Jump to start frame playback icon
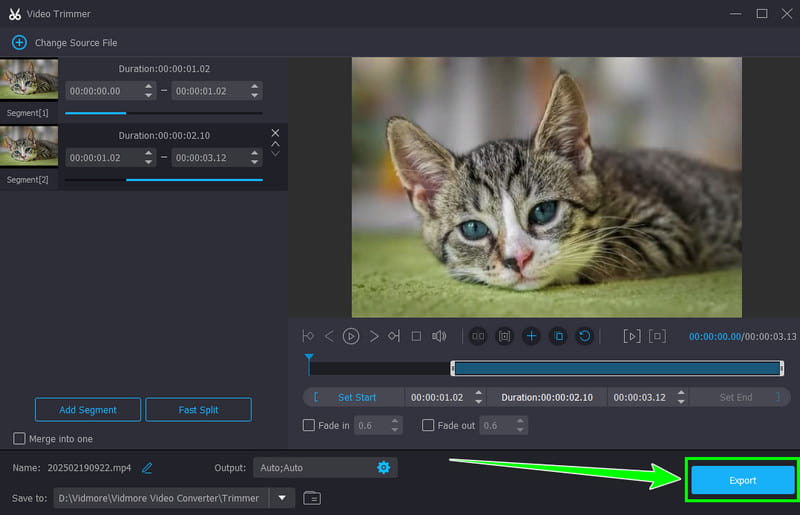This screenshot has width=800, height=515. tap(308, 336)
